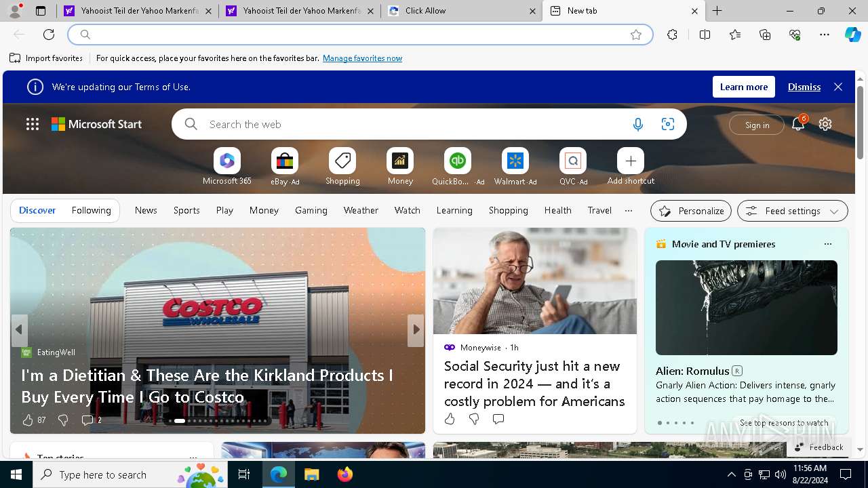The width and height of the screenshot is (868, 488).
Task: Start voice search with microphone icon
Action: point(637,124)
